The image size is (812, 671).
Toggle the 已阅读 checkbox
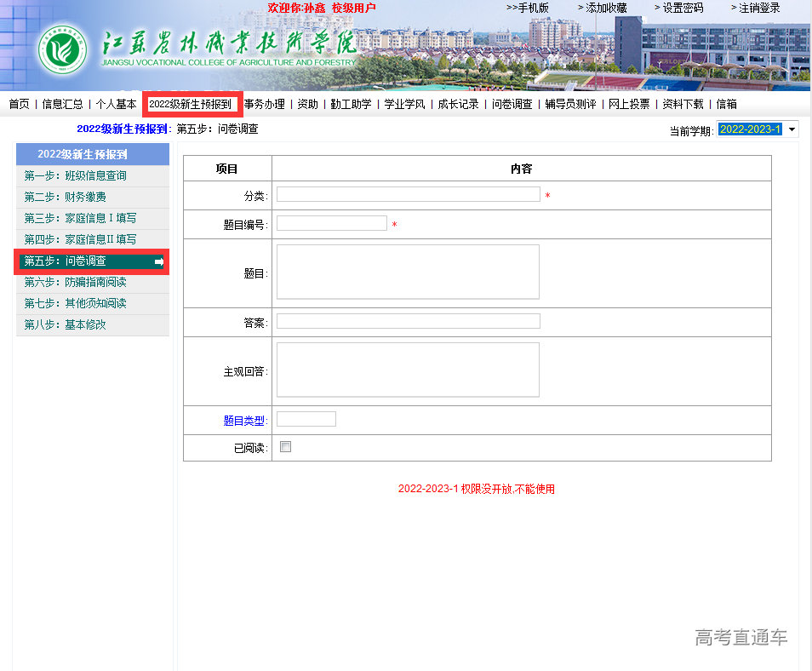point(285,447)
